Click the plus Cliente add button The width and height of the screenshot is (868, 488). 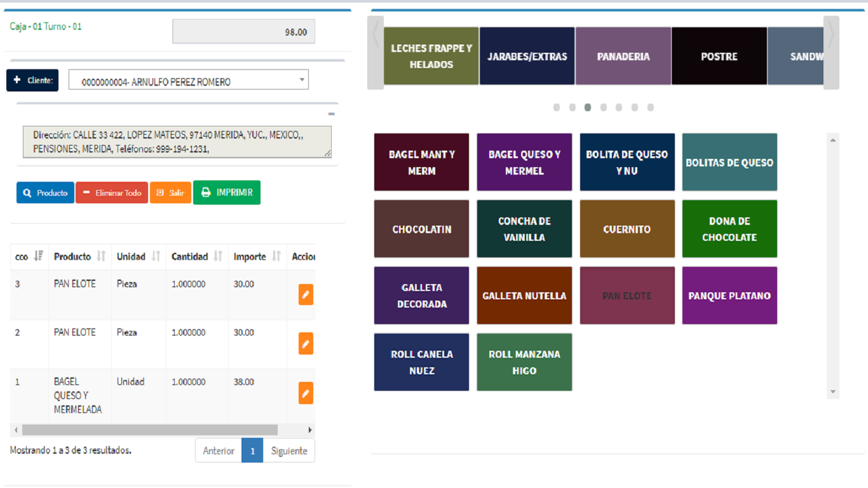pyautogui.click(x=32, y=81)
